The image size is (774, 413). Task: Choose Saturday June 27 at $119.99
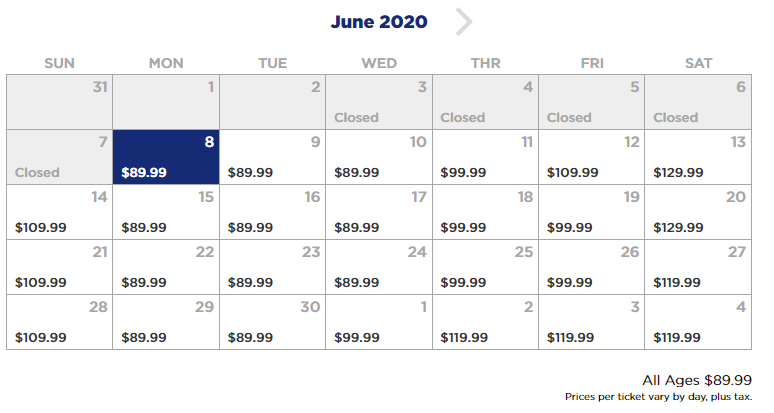[698, 267]
